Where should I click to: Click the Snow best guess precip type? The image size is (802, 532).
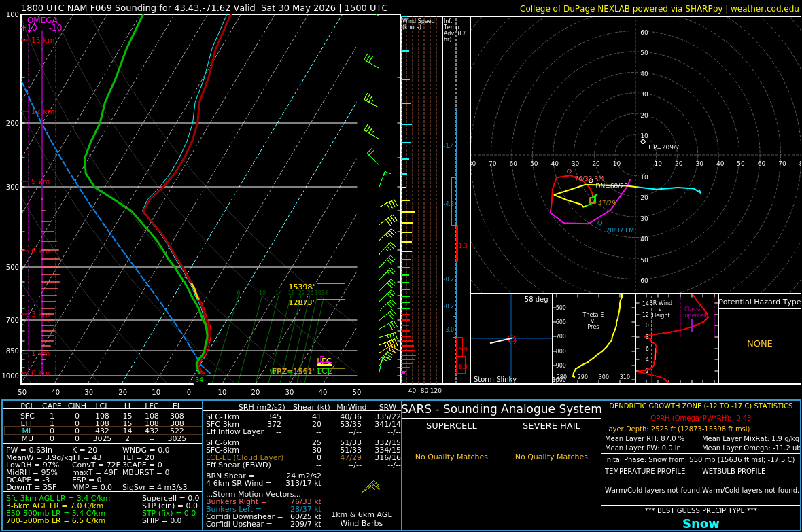tap(701, 524)
